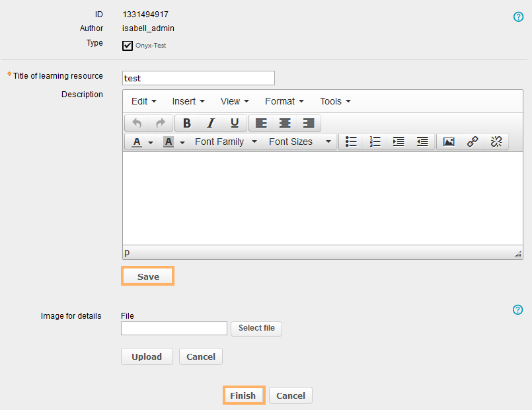
Task: Insert a numbered list
Action: pos(375,142)
